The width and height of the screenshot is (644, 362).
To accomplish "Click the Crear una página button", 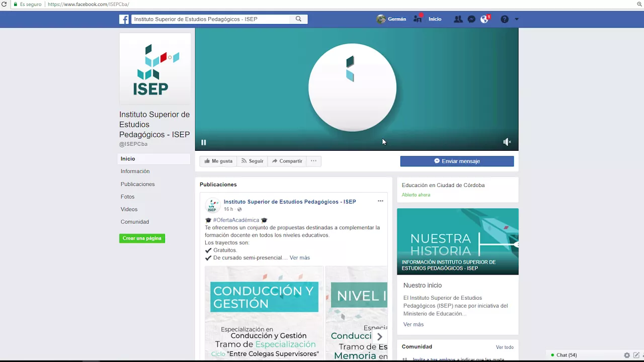I will 142,238.
